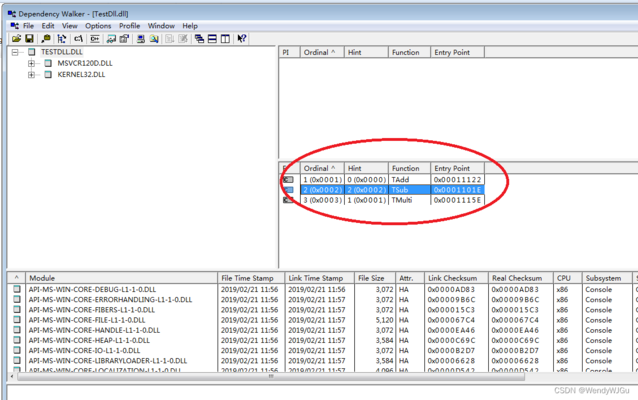This screenshot has height=400, width=638.
Task: Click the Tile Horizontally toolbar icon
Action: 212,39
